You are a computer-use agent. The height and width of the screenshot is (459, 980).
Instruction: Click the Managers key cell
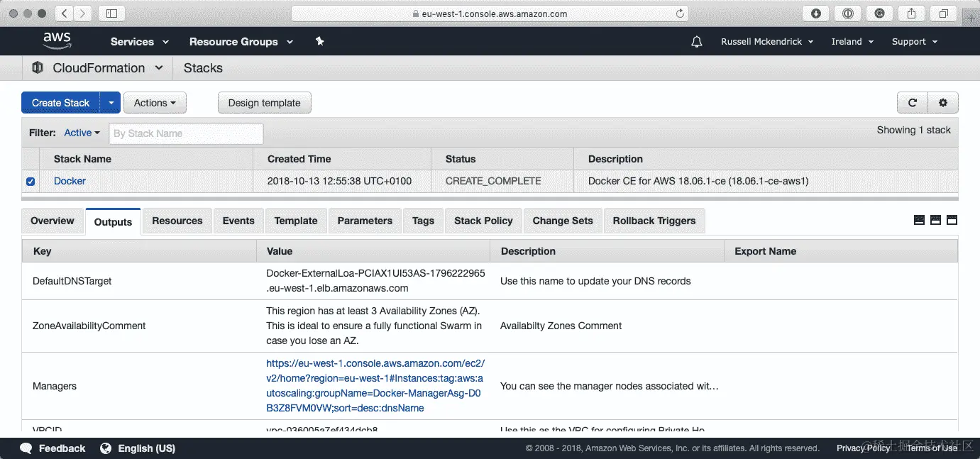click(55, 386)
